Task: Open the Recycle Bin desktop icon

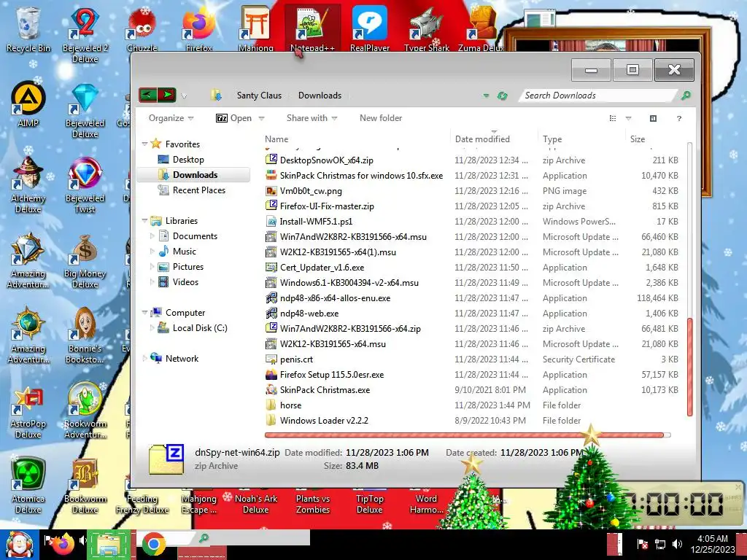Action: click(x=28, y=29)
